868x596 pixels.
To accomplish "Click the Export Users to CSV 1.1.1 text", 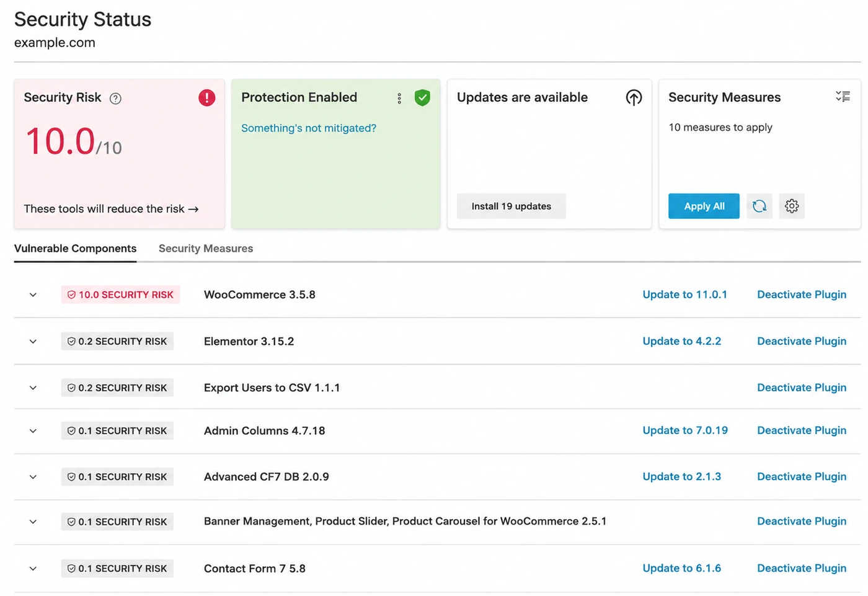I will pos(272,388).
